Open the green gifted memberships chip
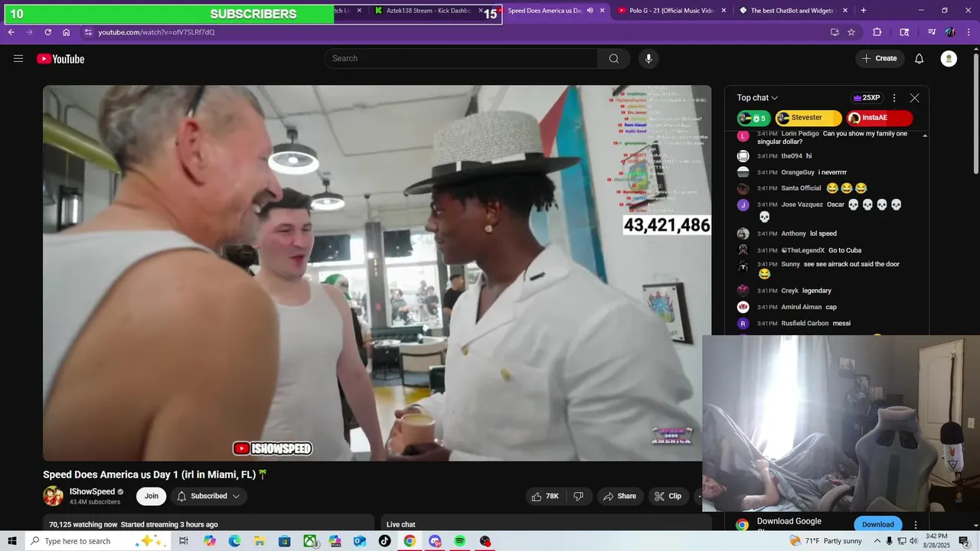The image size is (980, 551). [754, 118]
